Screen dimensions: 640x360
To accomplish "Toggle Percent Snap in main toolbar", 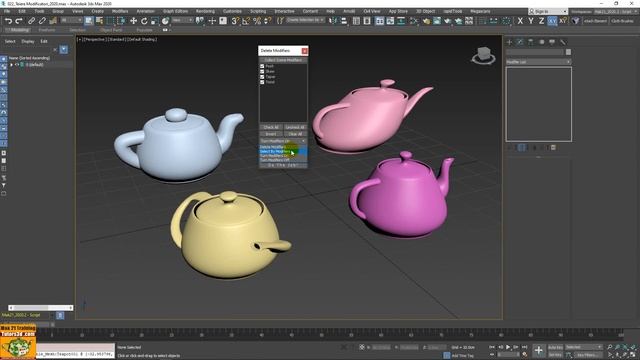I will [x=257, y=21].
